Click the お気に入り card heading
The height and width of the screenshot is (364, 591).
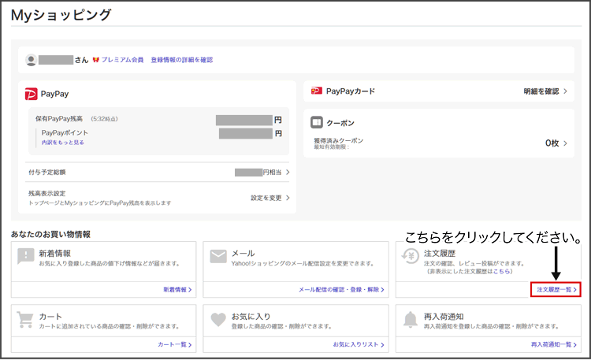pyautogui.click(x=251, y=317)
